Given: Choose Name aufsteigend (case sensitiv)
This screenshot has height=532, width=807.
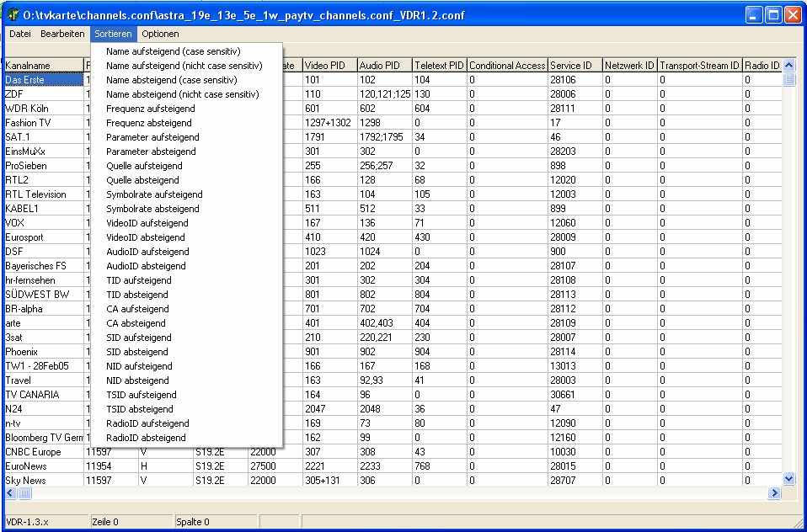Looking at the screenshot, I should [173, 51].
